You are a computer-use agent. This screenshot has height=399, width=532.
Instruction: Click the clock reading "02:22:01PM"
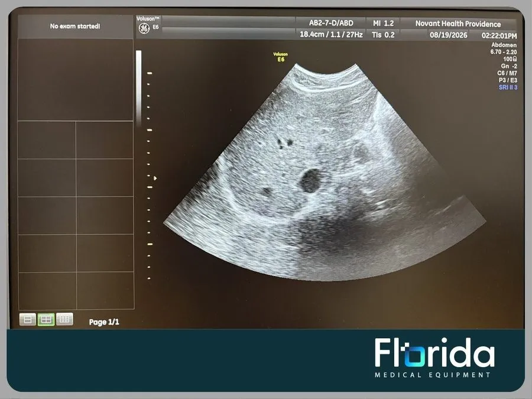(499, 35)
